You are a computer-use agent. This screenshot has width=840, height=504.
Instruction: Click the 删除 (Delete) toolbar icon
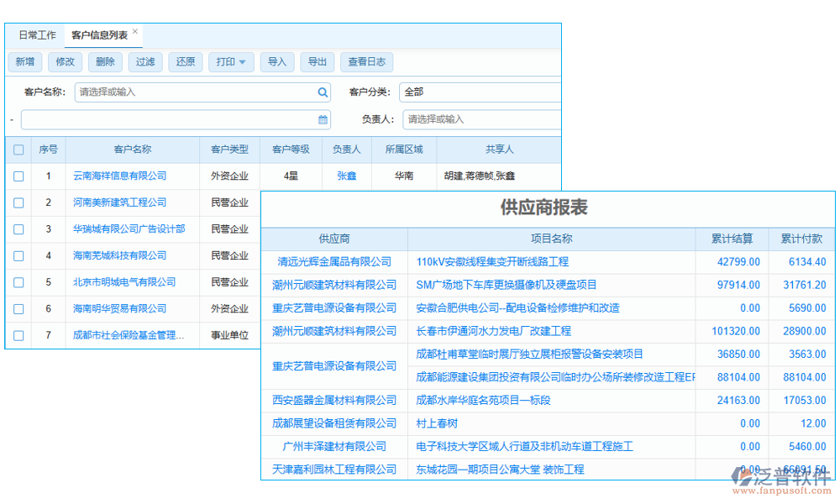tap(105, 61)
